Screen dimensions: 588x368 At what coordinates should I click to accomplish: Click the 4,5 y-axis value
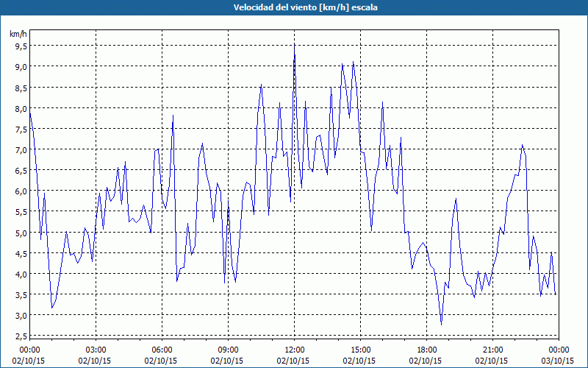coord(21,253)
